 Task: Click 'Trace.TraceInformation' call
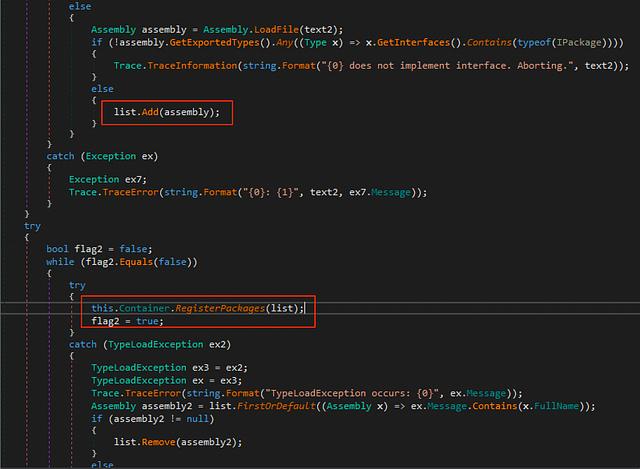(175, 66)
